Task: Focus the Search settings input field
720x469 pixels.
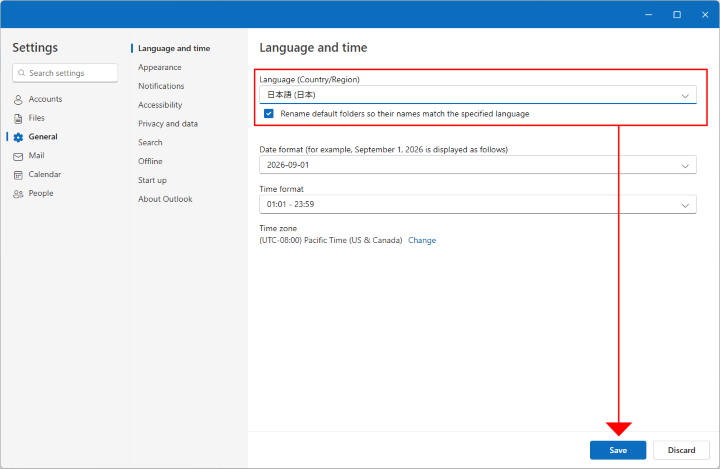Action: pyautogui.click(x=70, y=73)
